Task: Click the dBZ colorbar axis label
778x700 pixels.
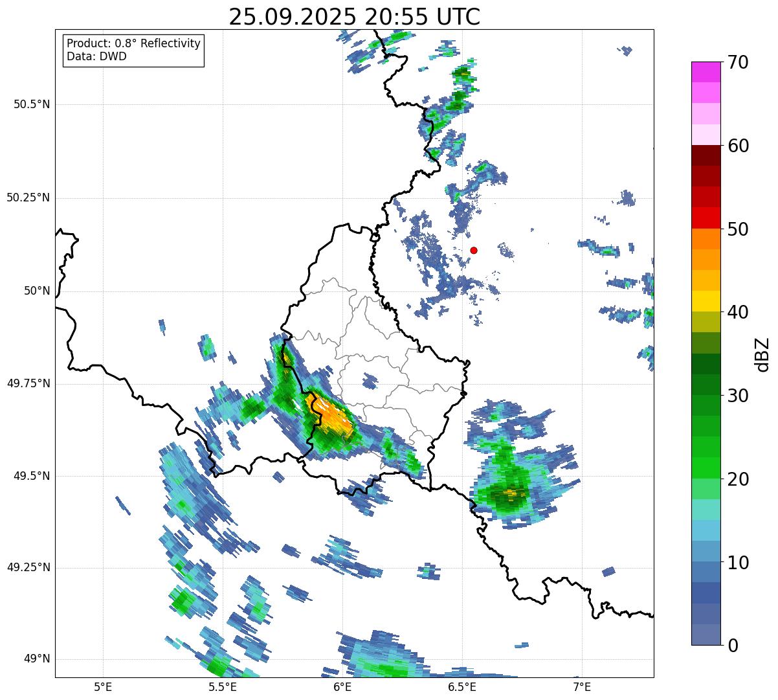Action: pyautogui.click(x=762, y=354)
